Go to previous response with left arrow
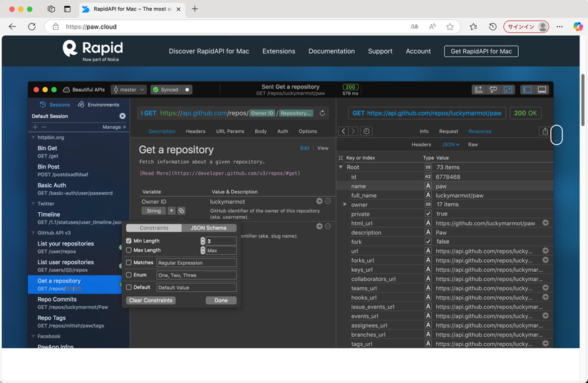This screenshot has width=588, height=383. tap(344, 131)
